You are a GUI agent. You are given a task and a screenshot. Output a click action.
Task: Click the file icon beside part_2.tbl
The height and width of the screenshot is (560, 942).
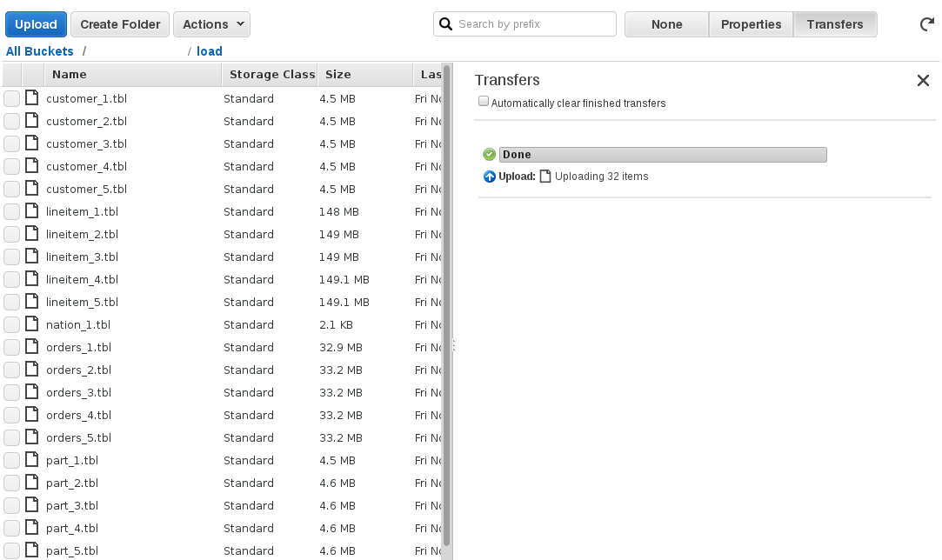coord(32,483)
